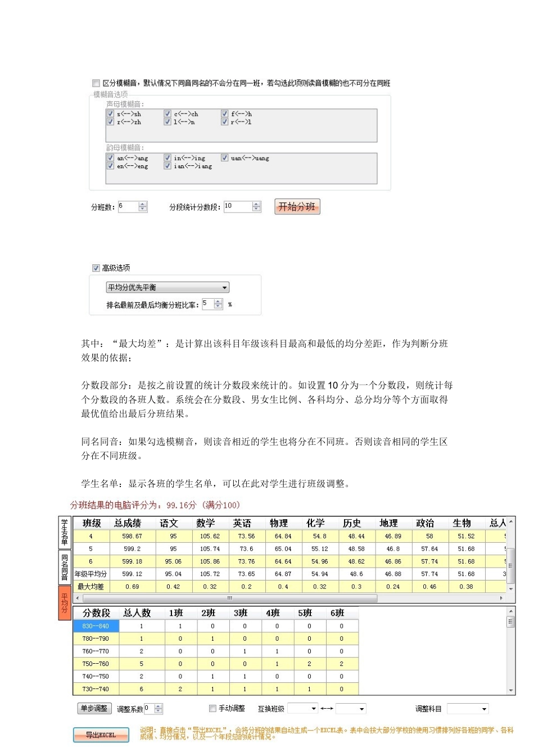Click the 分数段 column header
The height and width of the screenshot is (756, 534).
(97, 613)
